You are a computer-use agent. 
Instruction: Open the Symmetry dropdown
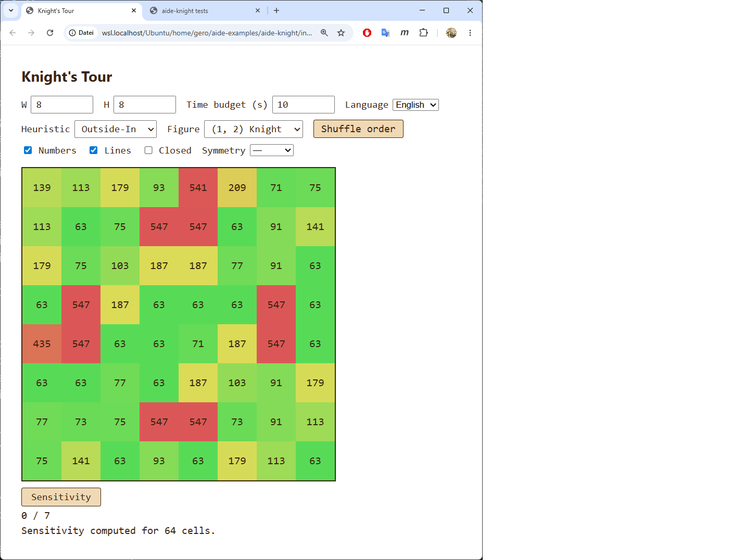(272, 150)
